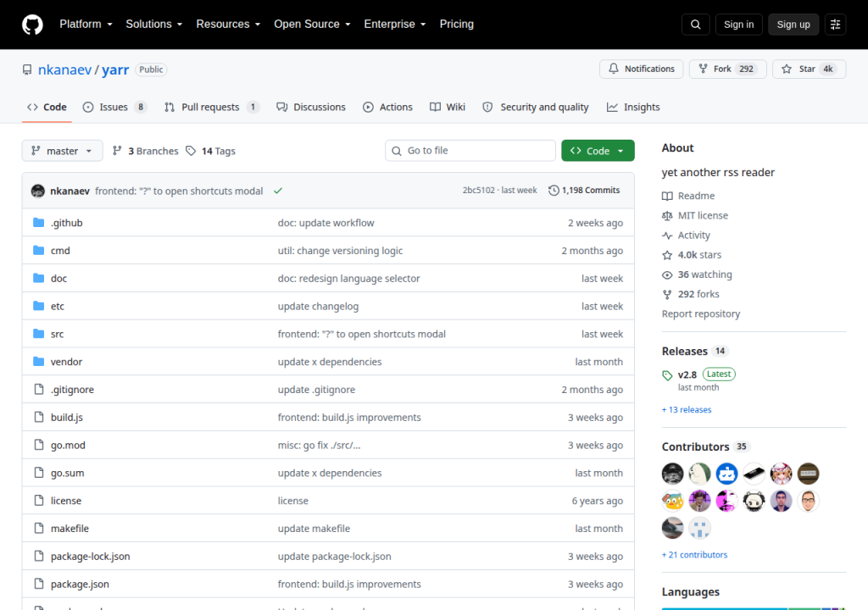Open the go.sum file name
The height and width of the screenshot is (610, 868).
68,473
